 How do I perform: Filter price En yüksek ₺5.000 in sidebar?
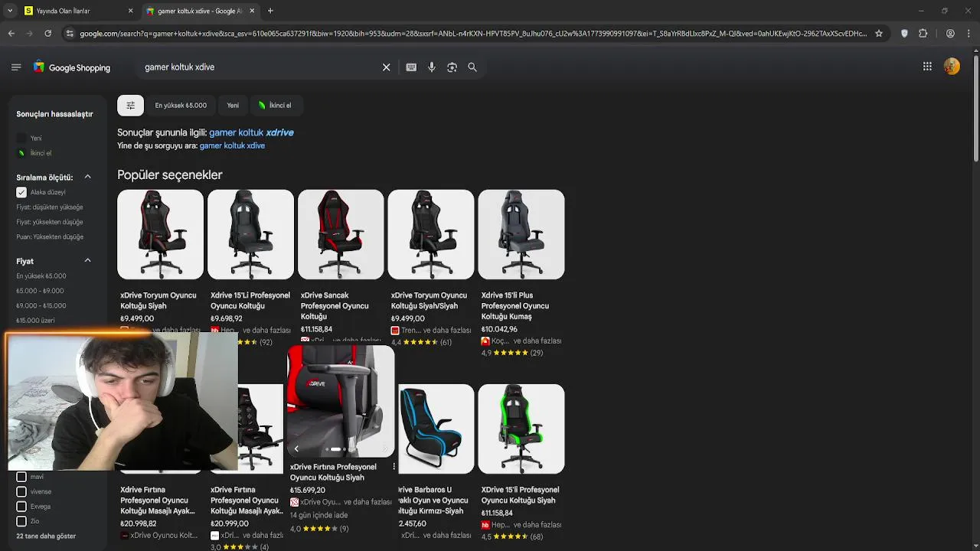(x=41, y=276)
